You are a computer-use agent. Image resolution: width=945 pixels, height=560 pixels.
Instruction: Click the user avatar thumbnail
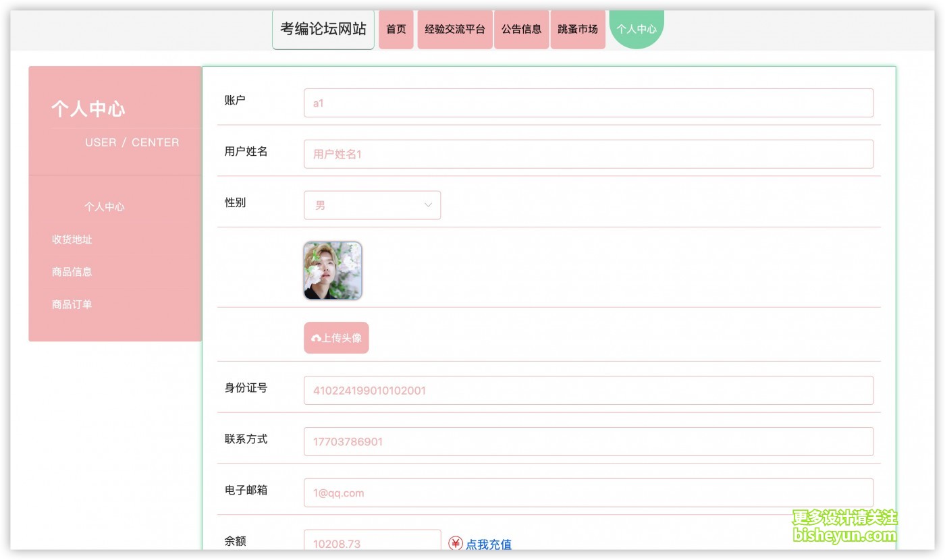pos(333,271)
